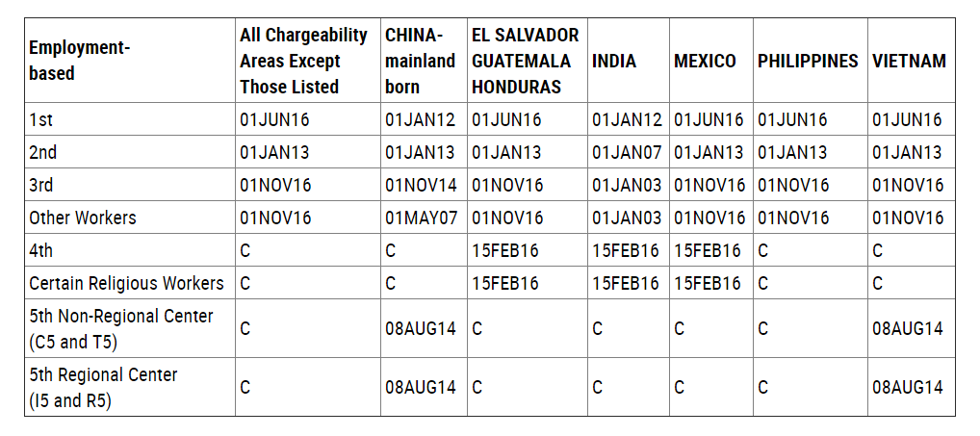Click the PHILIPPINES column header
Viewport: 980px width, 436px height.
coord(808,61)
